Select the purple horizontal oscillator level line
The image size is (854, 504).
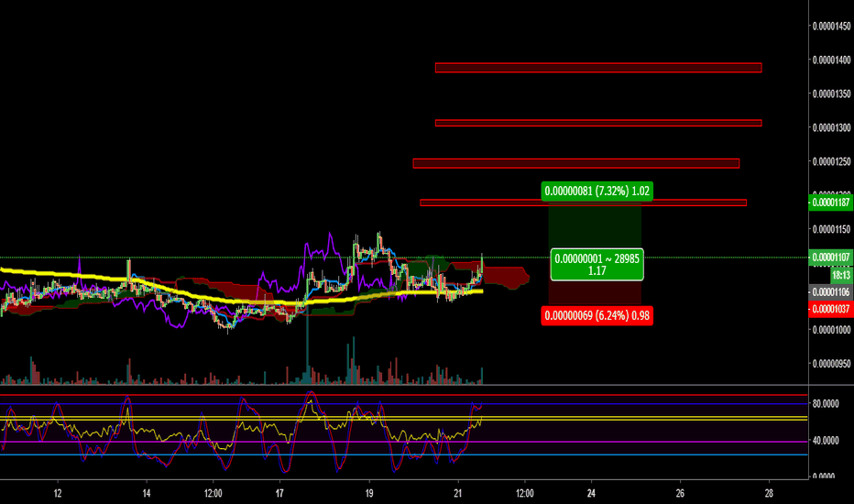click(403, 442)
